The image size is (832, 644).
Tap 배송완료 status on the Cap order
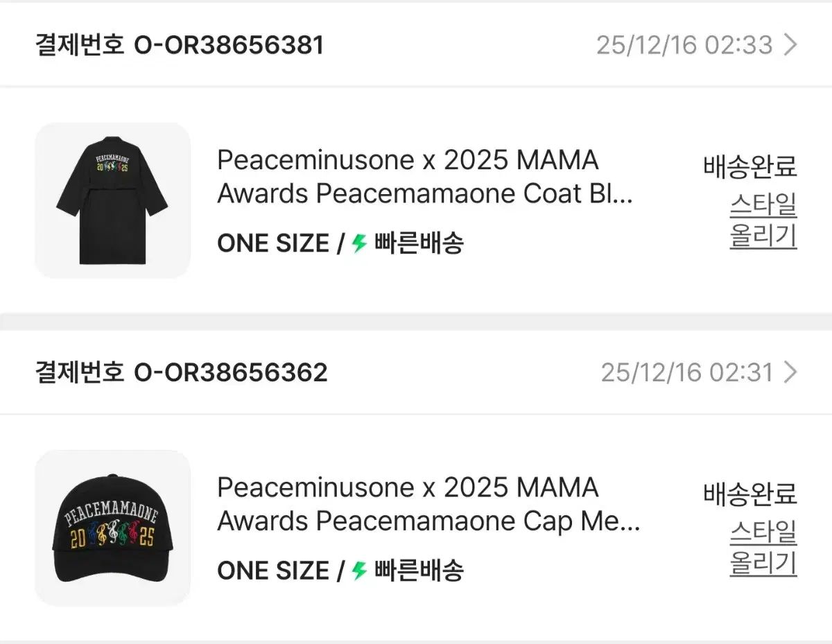click(x=750, y=494)
